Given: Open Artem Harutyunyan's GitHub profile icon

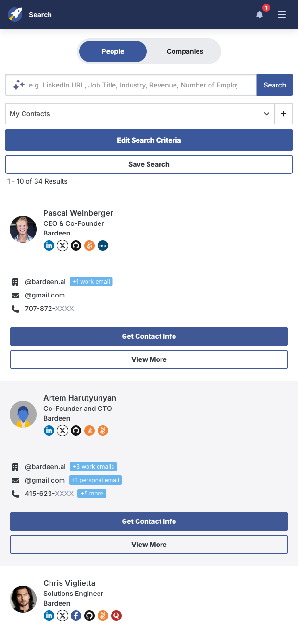Looking at the screenshot, I should pos(76,431).
